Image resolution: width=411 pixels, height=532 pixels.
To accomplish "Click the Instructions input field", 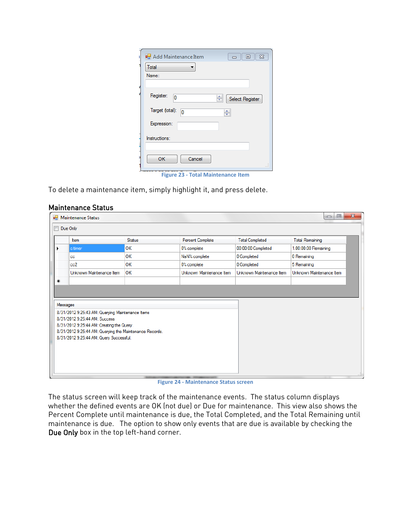I will (197, 146).
